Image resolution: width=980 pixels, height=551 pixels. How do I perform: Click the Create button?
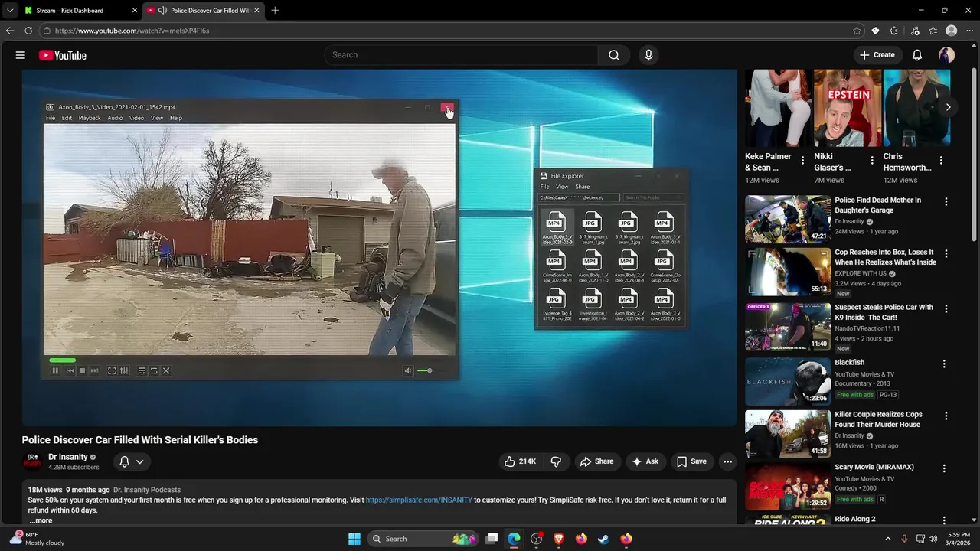tap(877, 55)
